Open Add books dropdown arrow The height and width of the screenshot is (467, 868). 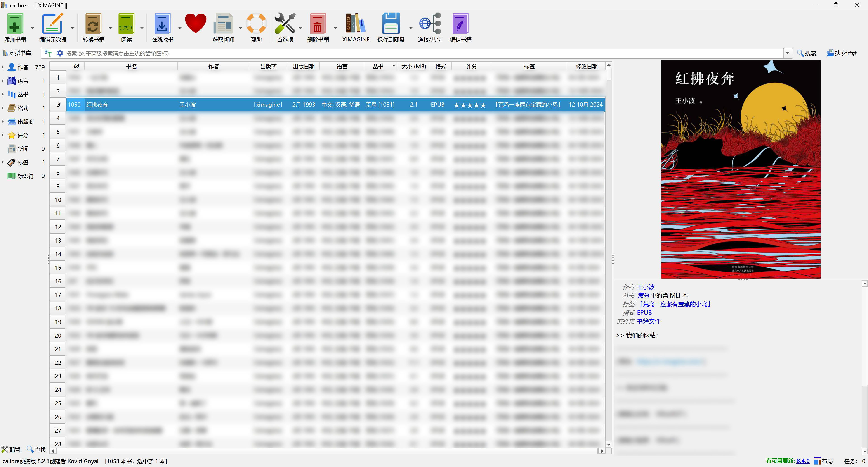point(33,28)
